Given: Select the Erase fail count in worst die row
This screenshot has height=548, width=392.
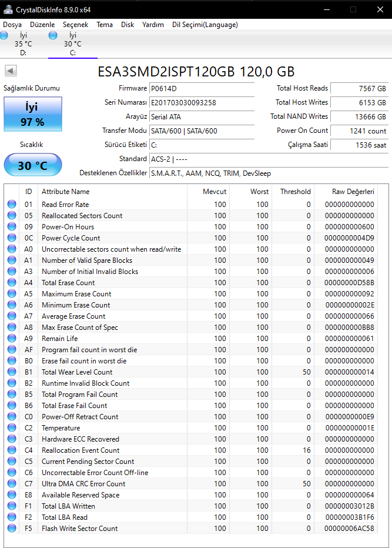Looking at the screenshot, I should (192, 360).
